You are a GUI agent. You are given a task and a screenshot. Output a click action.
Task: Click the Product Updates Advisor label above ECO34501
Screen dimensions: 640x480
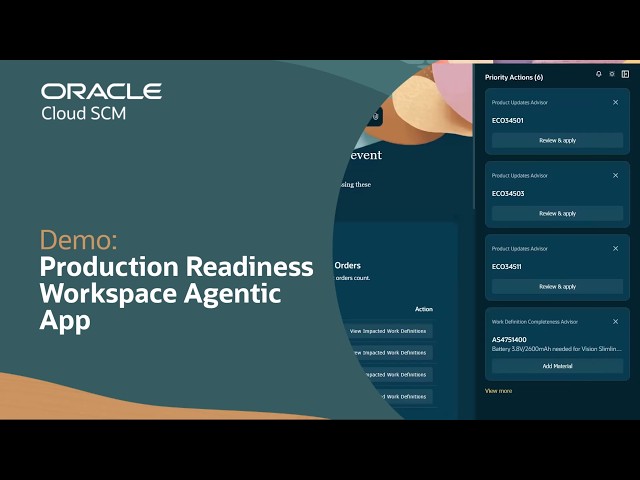(520, 103)
